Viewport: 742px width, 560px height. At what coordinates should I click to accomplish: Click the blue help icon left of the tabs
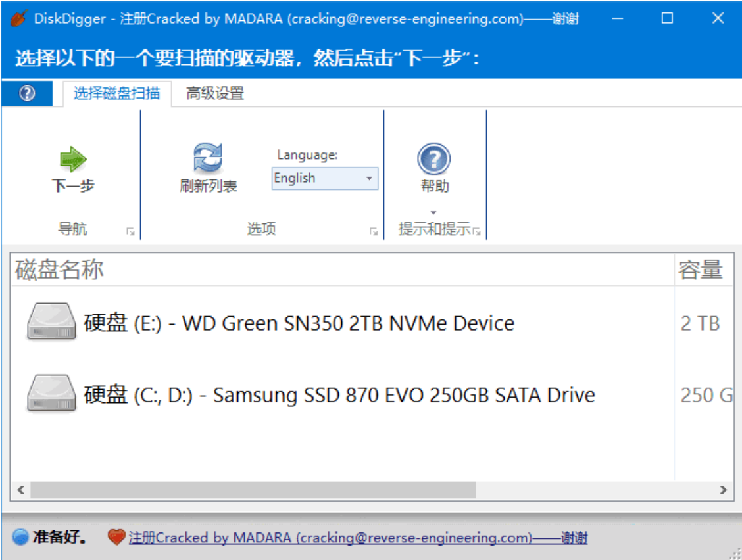pyautogui.click(x=28, y=93)
